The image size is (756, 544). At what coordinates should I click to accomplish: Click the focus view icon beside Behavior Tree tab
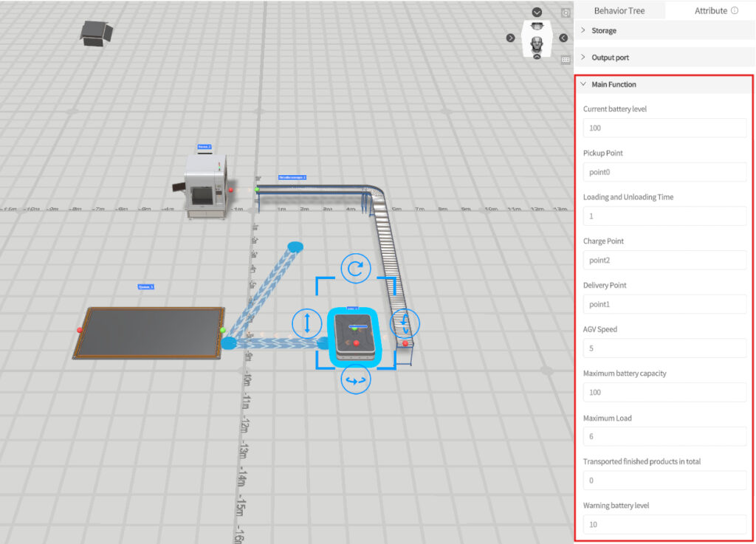pyautogui.click(x=566, y=13)
